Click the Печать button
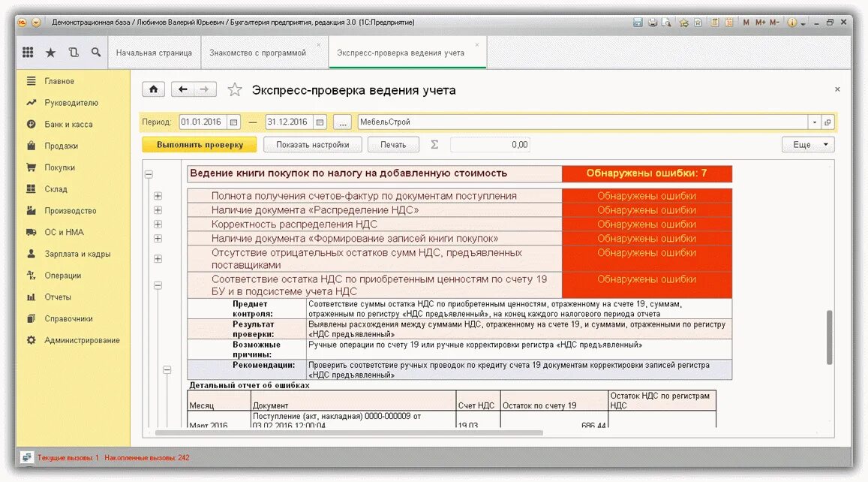Viewport: 868px width, 482px height. click(393, 145)
